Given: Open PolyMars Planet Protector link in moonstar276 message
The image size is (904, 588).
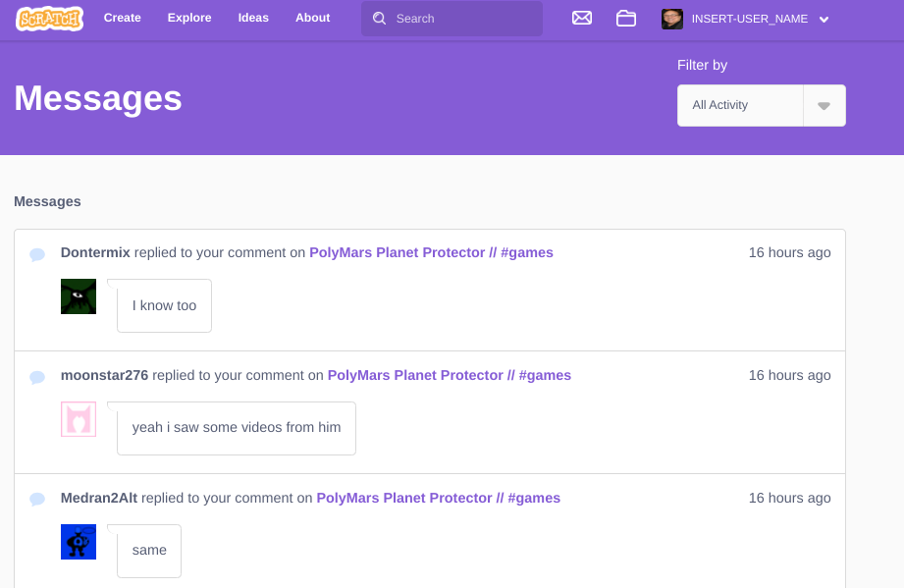Looking at the screenshot, I should pos(449,375).
